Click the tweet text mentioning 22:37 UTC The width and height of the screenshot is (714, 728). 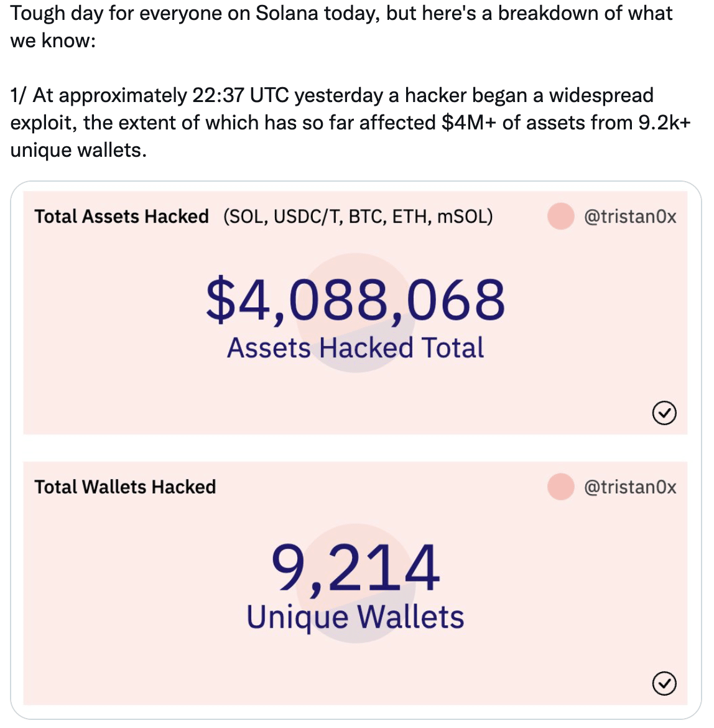click(351, 123)
